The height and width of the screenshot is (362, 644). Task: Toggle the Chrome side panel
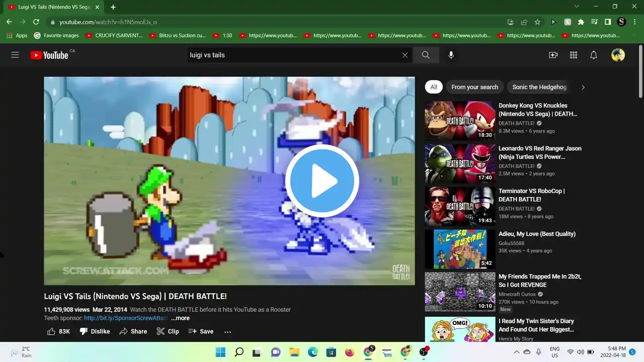pyautogui.click(x=608, y=22)
